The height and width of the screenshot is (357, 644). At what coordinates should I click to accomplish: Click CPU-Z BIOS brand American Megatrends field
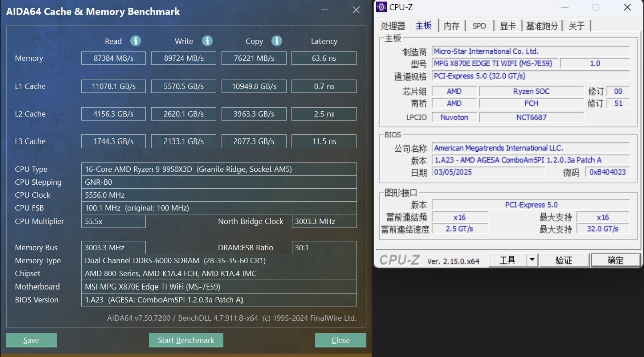click(531, 148)
